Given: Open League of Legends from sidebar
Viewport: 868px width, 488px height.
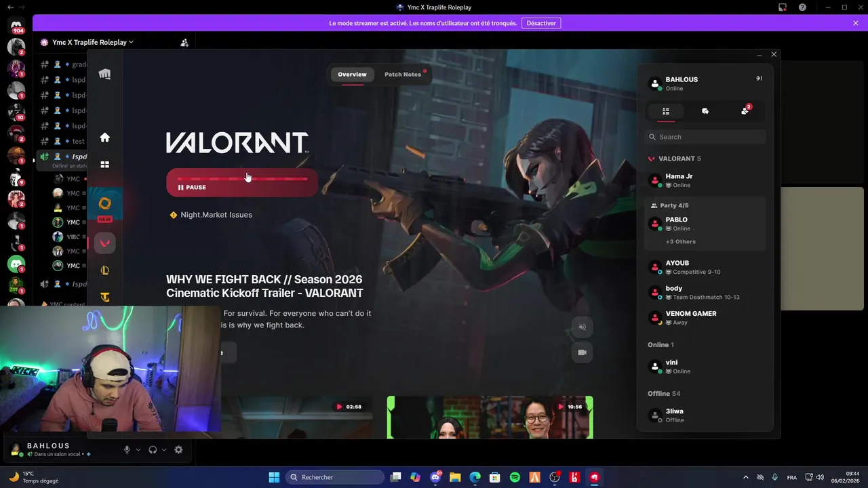Looking at the screenshot, I should (104, 270).
